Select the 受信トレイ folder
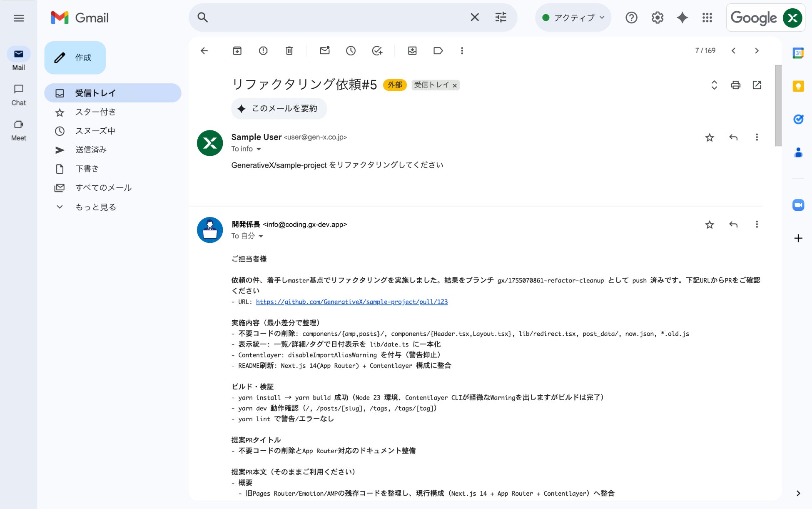This screenshot has height=509, width=812. coord(113,93)
